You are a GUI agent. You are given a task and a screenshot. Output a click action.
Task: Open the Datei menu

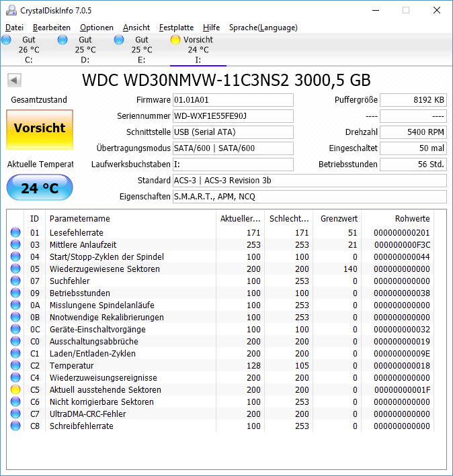14,28
